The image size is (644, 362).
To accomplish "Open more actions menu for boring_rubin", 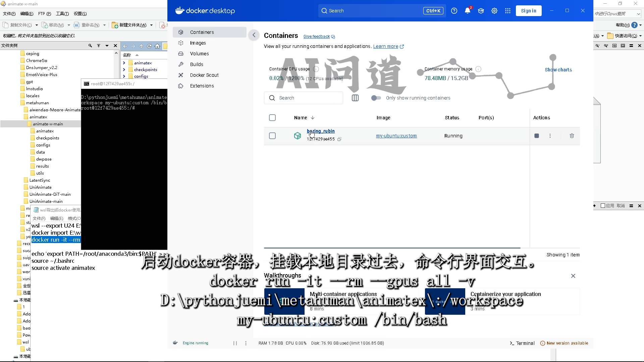I will pyautogui.click(x=550, y=136).
